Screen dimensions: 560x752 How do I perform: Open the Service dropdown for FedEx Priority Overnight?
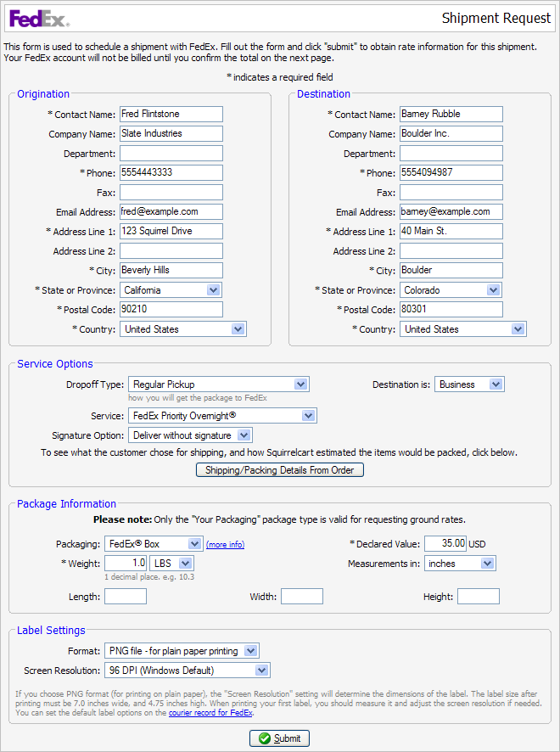[x=222, y=416]
